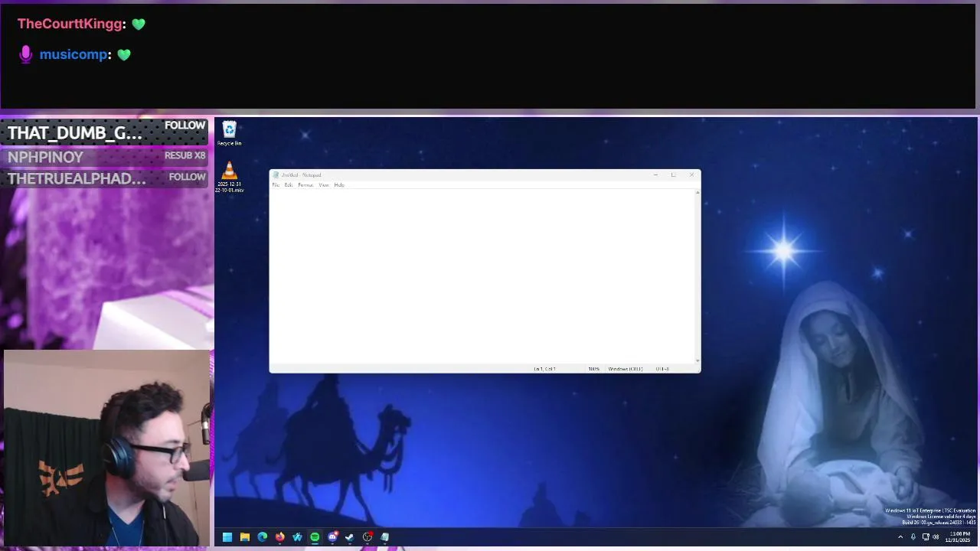The width and height of the screenshot is (980, 551).
Task: Maximize the Notepad window
Action: (x=673, y=175)
